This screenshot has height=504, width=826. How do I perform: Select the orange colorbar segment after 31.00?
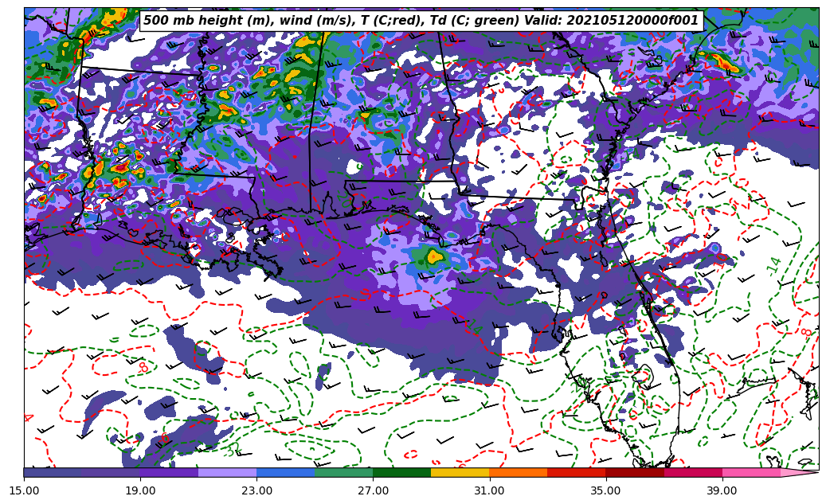[x=519, y=472]
